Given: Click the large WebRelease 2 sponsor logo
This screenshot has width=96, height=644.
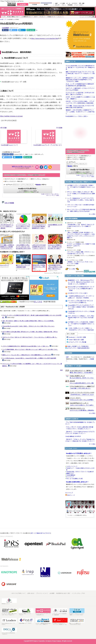Looking at the screenshot, I should pyautogui.click(x=11, y=559).
